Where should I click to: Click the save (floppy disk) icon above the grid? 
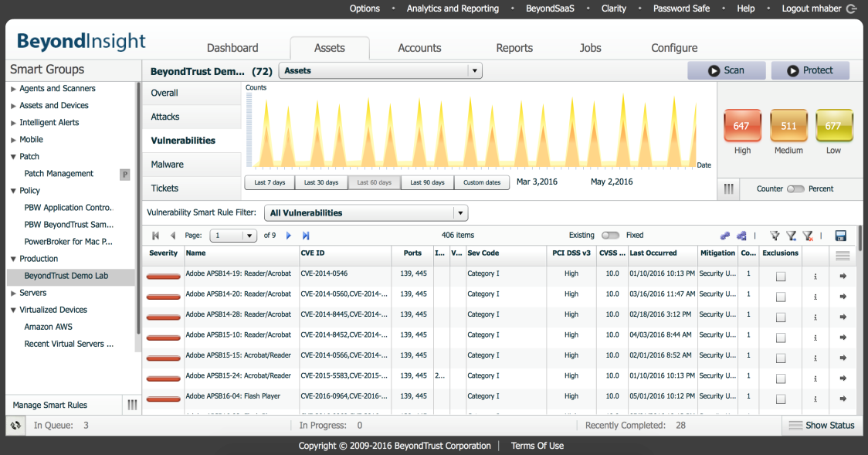pyautogui.click(x=841, y=236)
